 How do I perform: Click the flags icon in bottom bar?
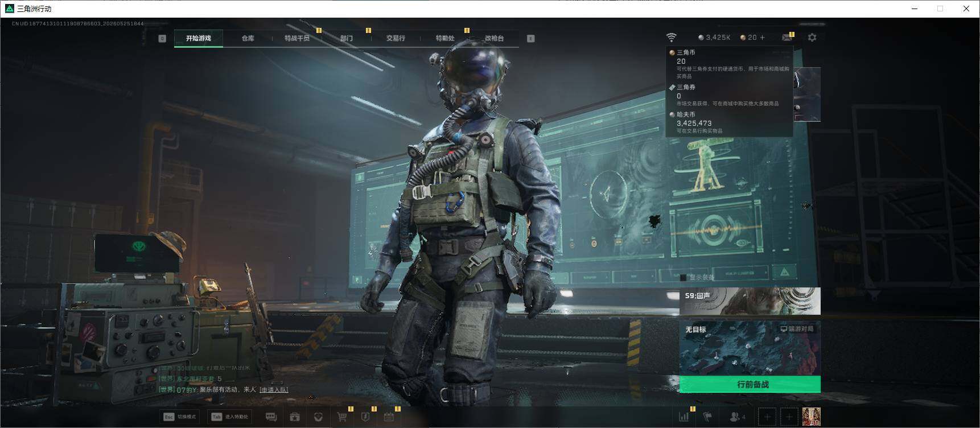point(707,417)
